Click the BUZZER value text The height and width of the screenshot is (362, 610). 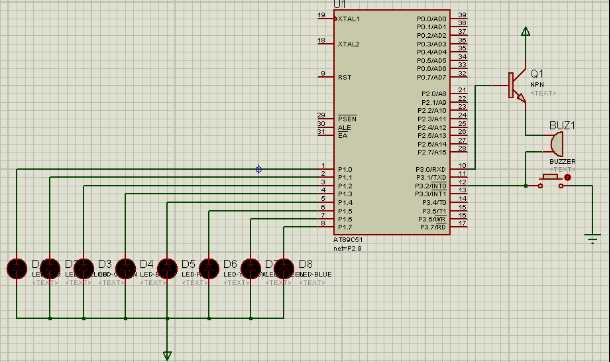(x=562, y=161)
